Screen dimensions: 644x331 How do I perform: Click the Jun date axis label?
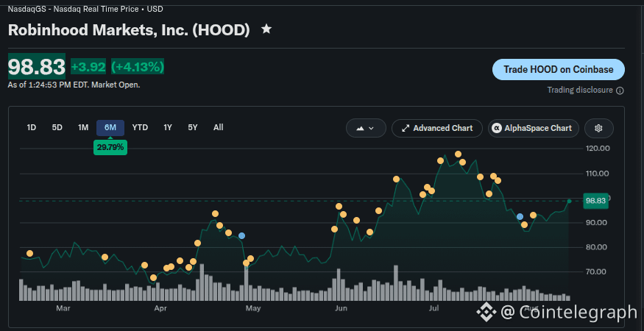click(341, 308)
